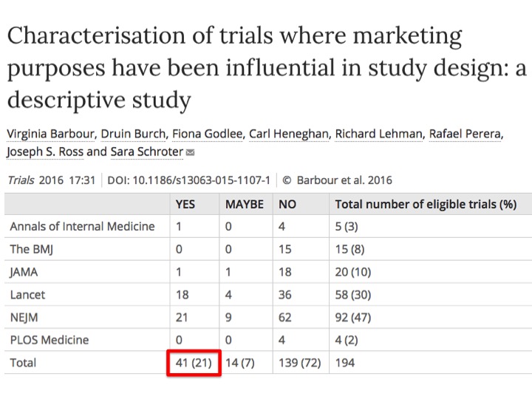Select the MAYBE column header
This screenshot has width=532, height=399.
coord(245,204)
